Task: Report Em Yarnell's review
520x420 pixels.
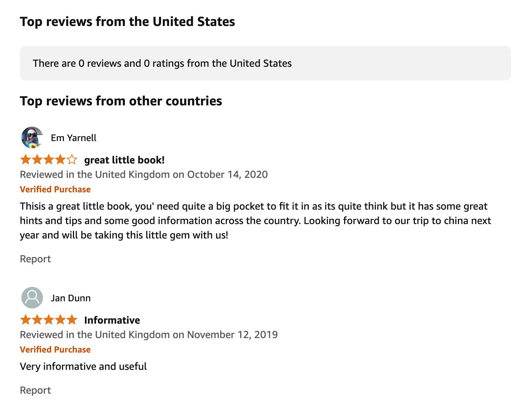Action: click(35, 259)
